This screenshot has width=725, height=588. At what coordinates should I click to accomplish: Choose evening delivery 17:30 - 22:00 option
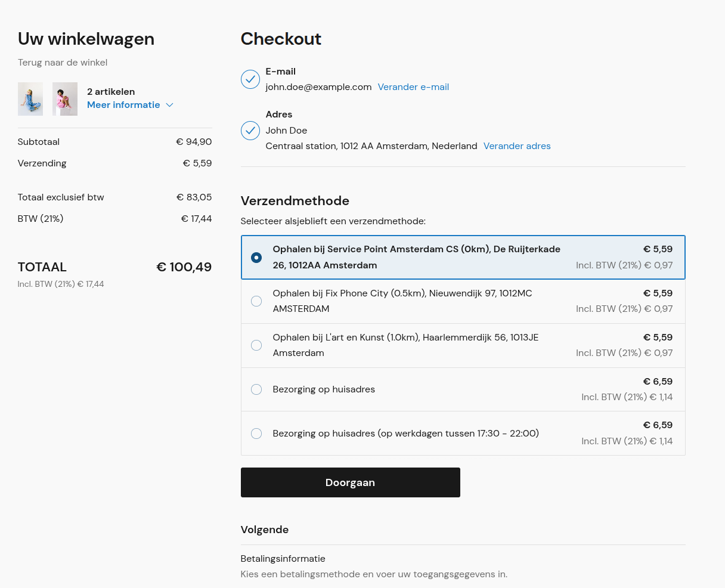coord(256,434)
